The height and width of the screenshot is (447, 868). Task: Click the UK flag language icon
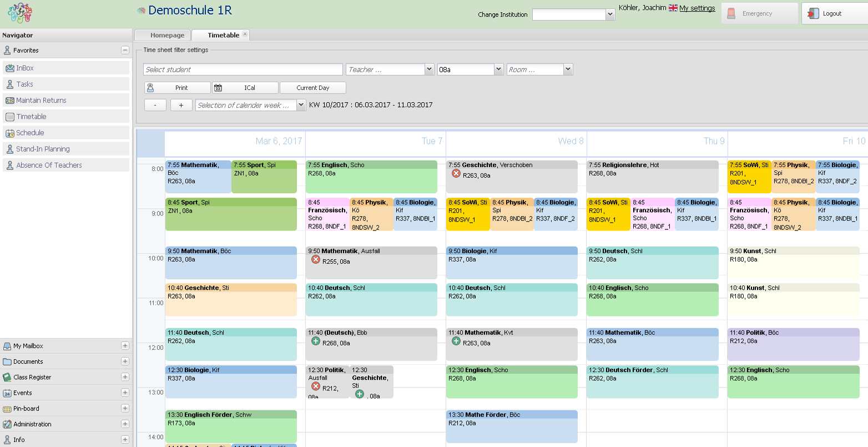click(x=673, y=8)
